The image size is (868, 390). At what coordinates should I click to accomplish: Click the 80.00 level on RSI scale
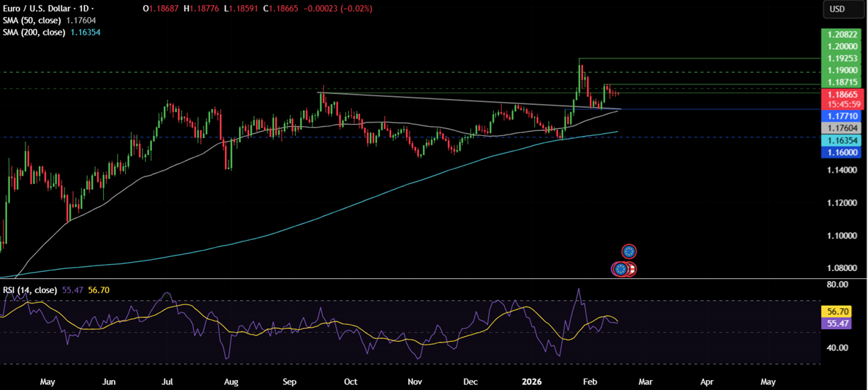837,285
